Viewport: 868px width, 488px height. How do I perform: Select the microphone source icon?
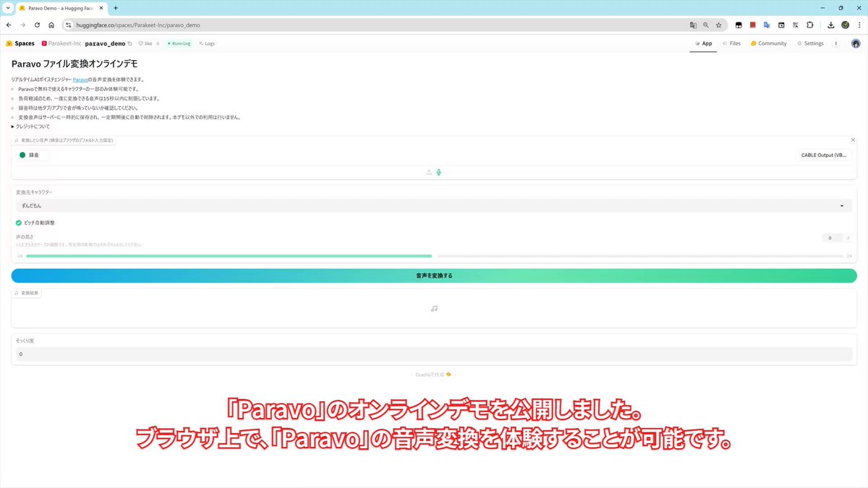[439, 172]
